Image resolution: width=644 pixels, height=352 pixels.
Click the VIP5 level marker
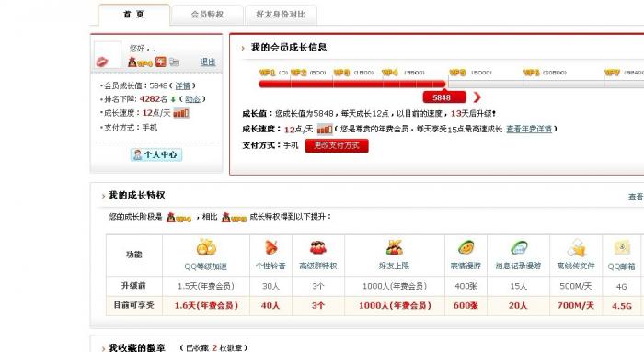(457, 73)
